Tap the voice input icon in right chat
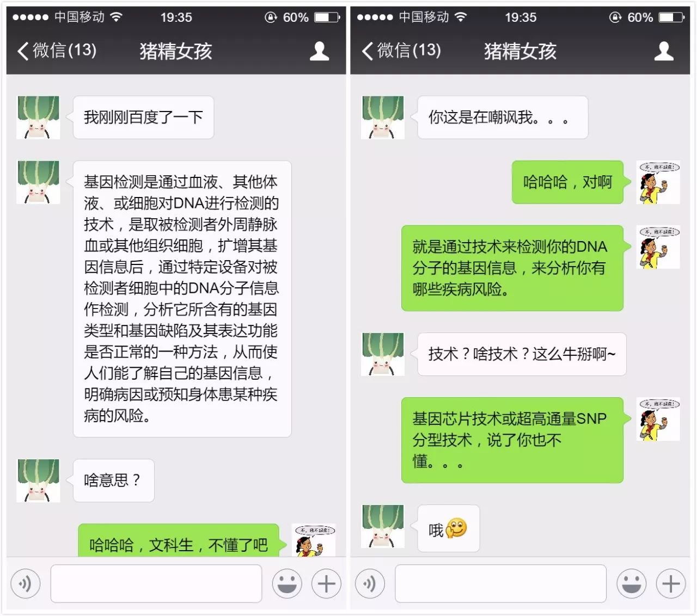 (370, 584)
